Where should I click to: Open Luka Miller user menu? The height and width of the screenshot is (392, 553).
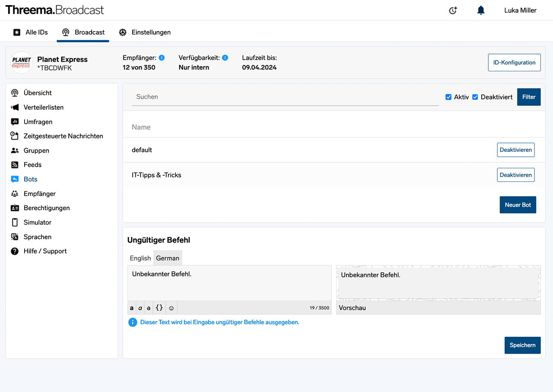pyautogui.click(x=520, y=10)
